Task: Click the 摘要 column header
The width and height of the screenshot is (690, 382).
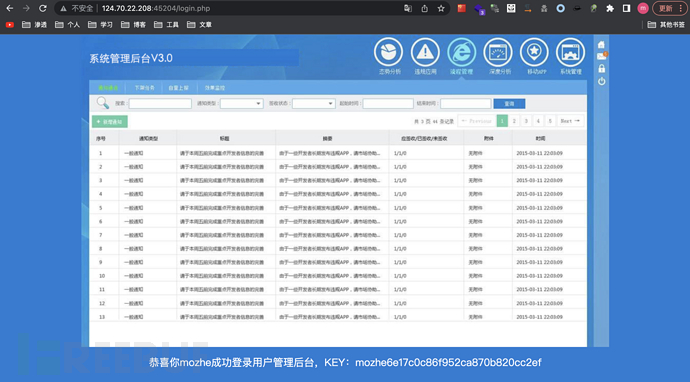Action: (327, 138)
